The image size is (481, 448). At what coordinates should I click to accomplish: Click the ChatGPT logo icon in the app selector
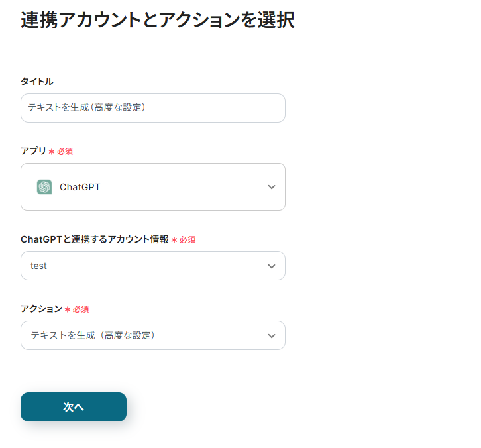(x=44, y=187)
